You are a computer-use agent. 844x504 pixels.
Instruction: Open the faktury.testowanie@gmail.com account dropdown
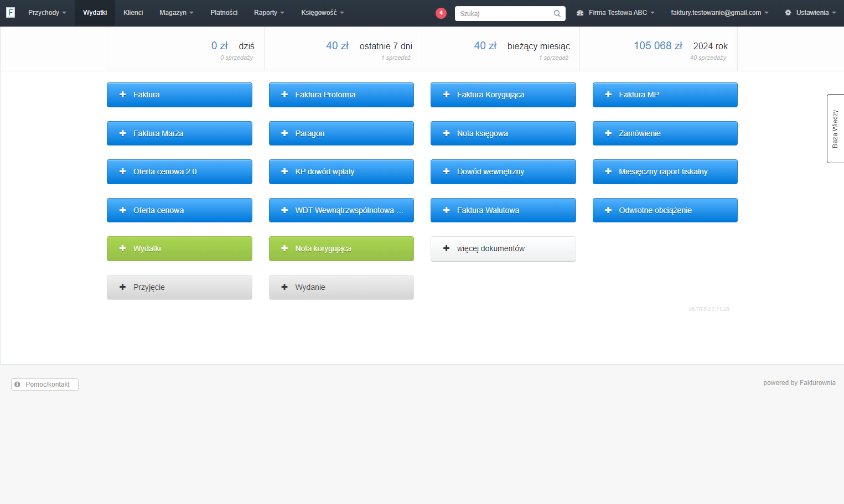(x=719, y=13)
